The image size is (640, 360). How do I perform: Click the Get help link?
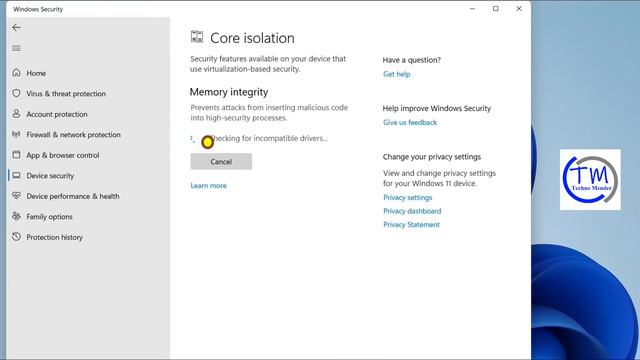[x=396, y=74]
